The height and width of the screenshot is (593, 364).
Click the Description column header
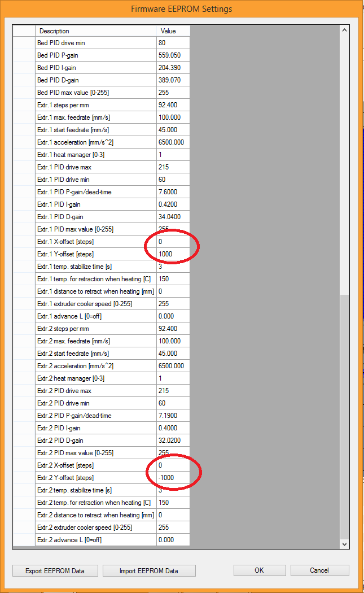click(96, 31)
